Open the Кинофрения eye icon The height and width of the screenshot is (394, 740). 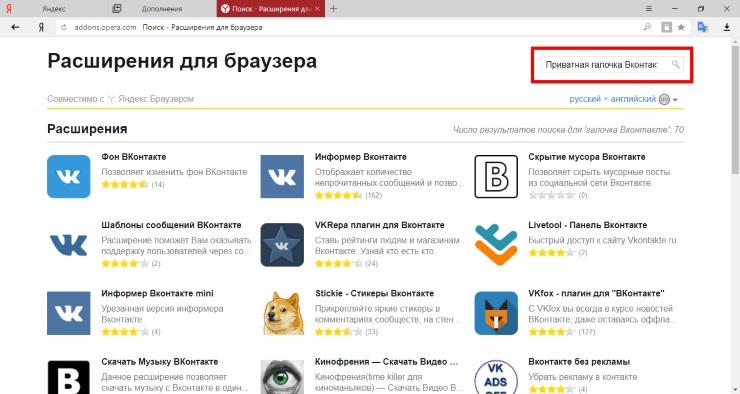click(x=282, y=377)
